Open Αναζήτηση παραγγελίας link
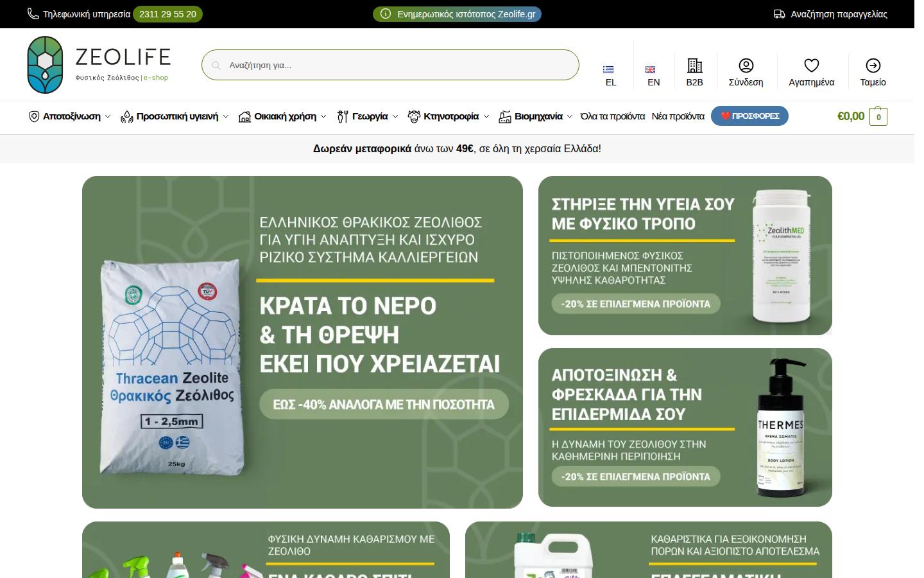 tap(839, 14)
